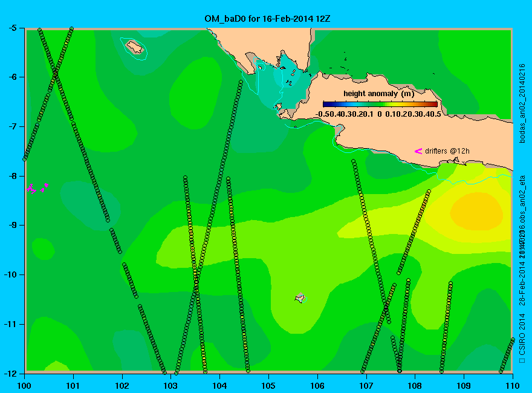
Task: Click the y-axis tick label -6
Action: pyautogui.click(x=13, y=77)
